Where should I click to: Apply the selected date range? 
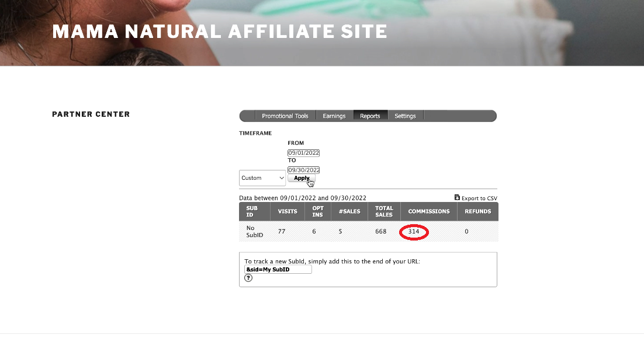point(302,178)
